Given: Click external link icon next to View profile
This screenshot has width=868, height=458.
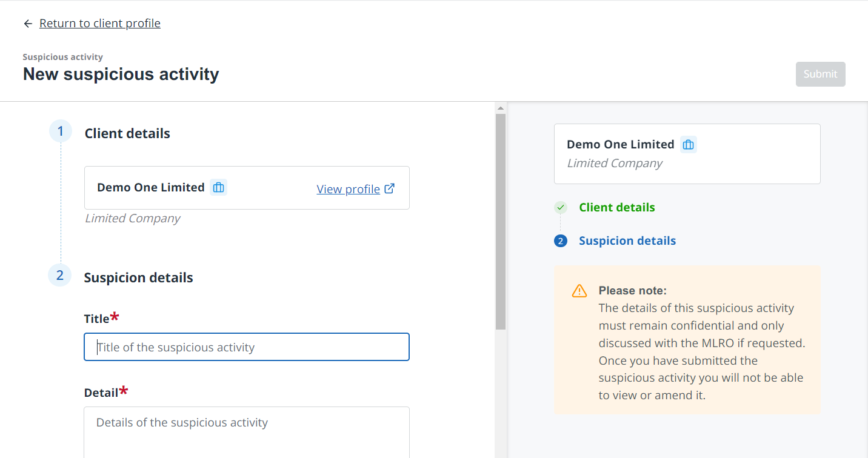Looking at the screenshot, I should click(x=390, y=188).
